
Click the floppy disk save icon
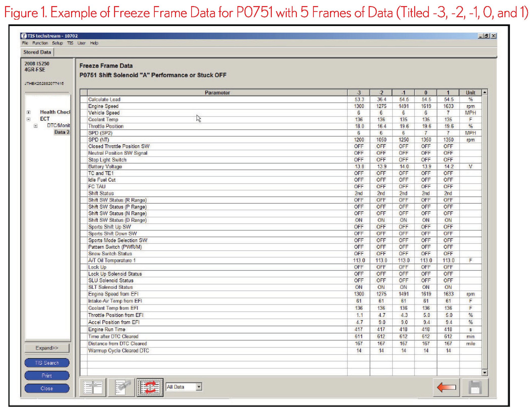click(475, 387)
